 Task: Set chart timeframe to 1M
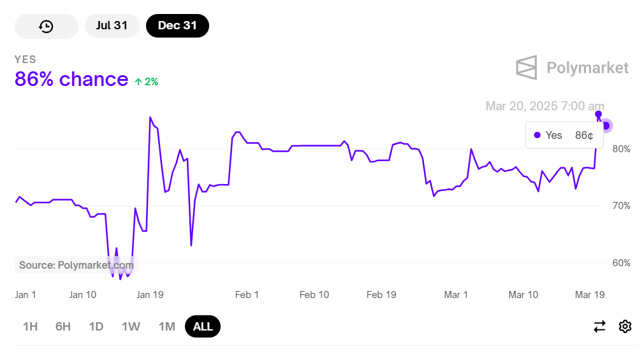[166, 327]
